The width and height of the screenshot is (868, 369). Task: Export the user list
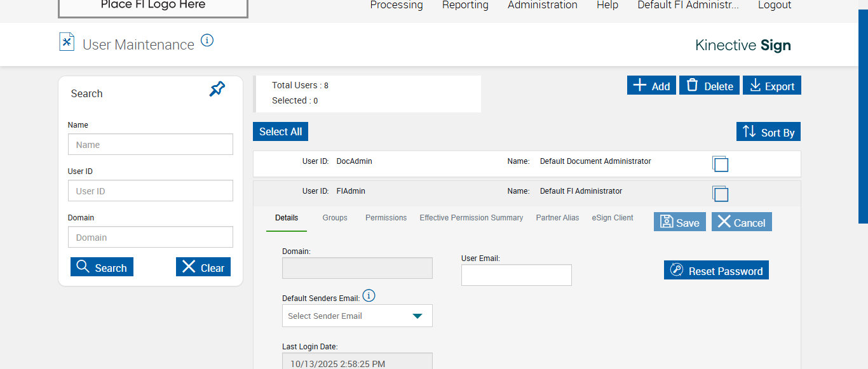pyautogui.click(x=771, y=86)
